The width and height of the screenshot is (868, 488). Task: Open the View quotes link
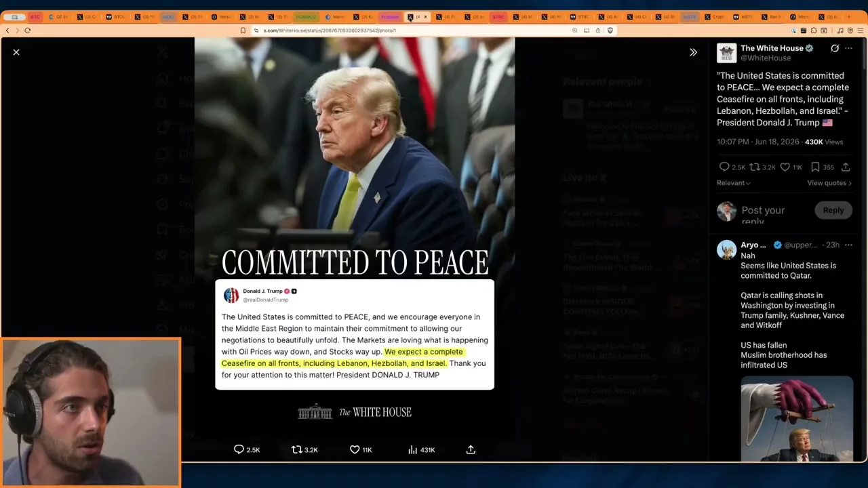pos(829,183)
